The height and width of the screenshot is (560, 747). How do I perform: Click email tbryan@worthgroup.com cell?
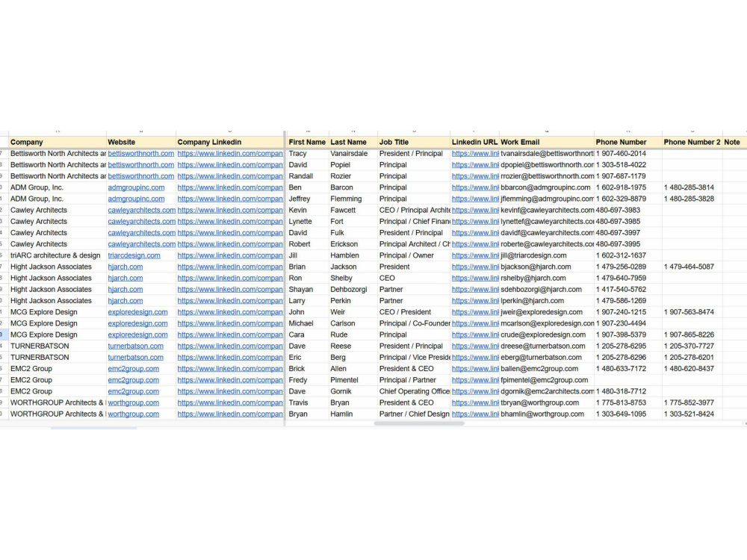click(x=547, y=402)
